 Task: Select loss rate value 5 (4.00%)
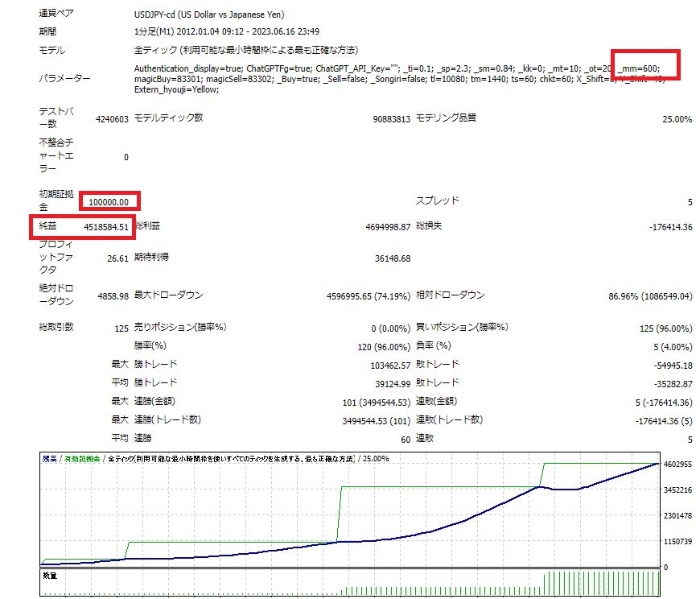(x=673, y=347)
